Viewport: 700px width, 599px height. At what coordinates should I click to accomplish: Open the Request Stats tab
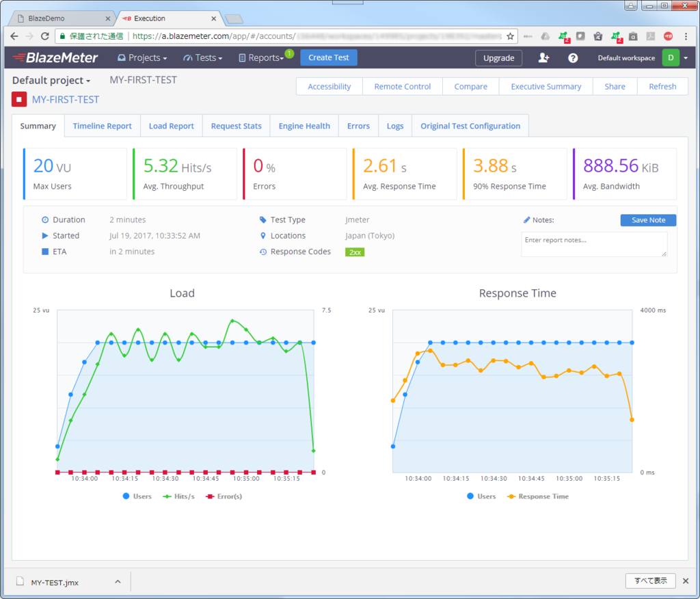pyautogui.click(x=236, y=126)
